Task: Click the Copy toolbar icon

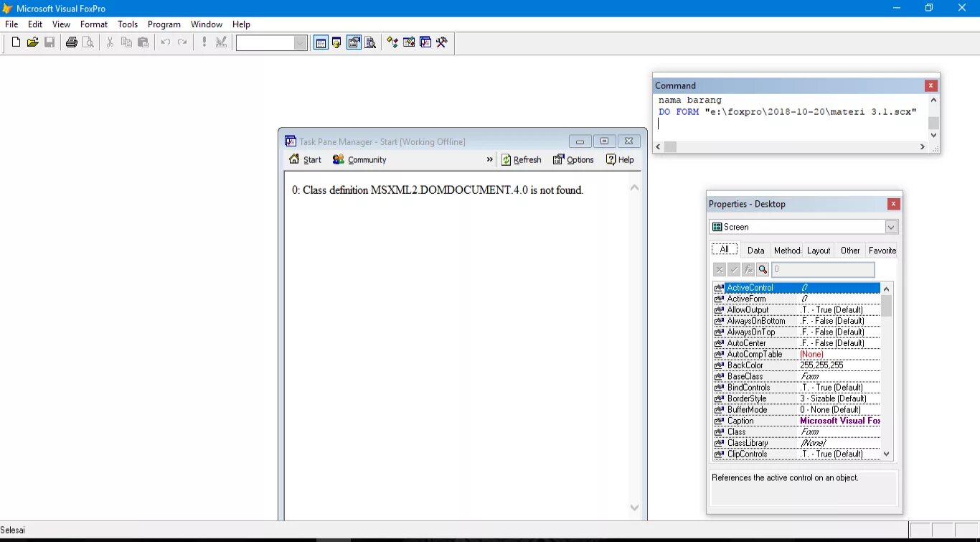Action: tap(126, 42)
